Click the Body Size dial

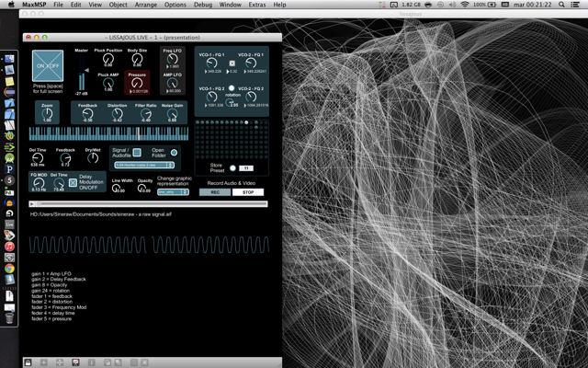tap(137, 59)
